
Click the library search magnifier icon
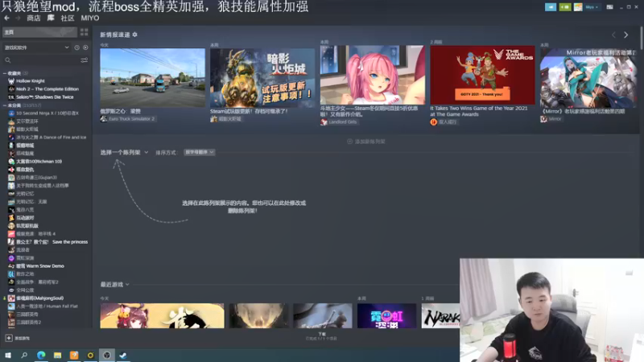(x=7, y=60)
